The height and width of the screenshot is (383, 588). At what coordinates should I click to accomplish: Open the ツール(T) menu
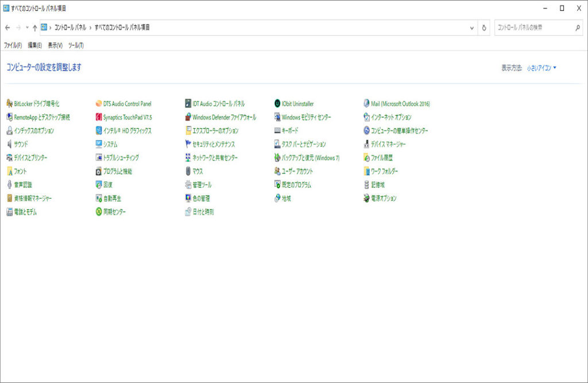click(76, 45)
